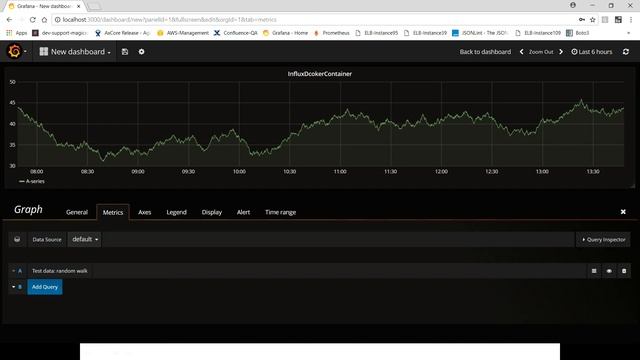The width and height of the screenshot is (640, 360).
Task: Open query A options menu icon
Action: pyautogui.click(x=594, y=271)
